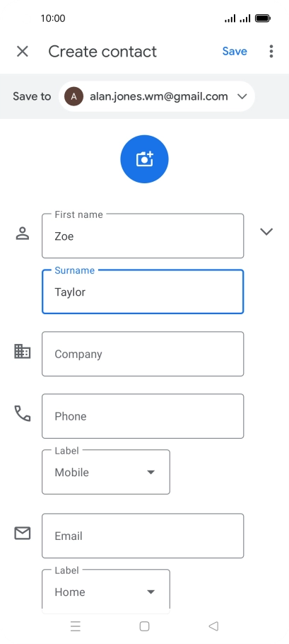This screenshot has width=289, height=644.
Task: Select the Company input field
Action: click(x=143, y=354)
